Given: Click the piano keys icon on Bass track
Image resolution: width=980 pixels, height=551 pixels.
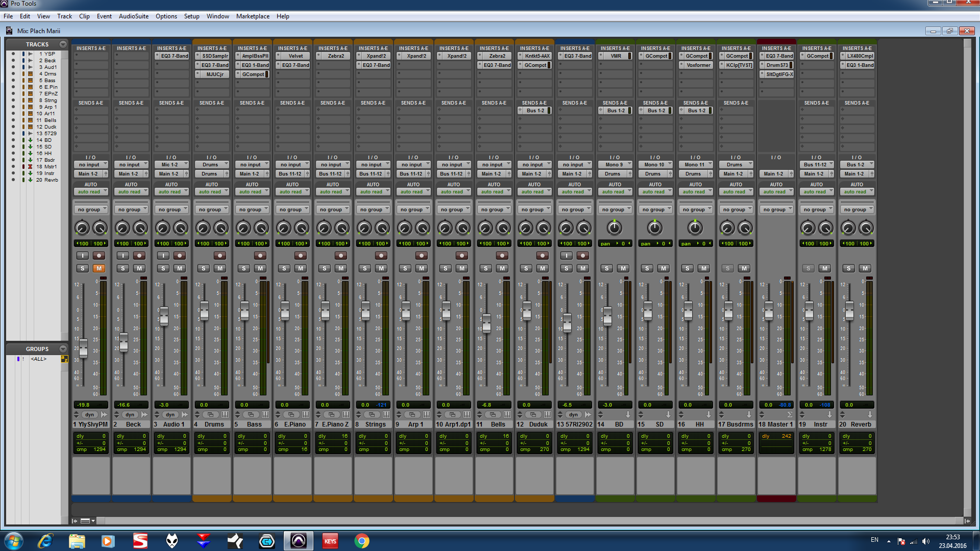Looking at the screenshot, I should (x=265, y=415).
